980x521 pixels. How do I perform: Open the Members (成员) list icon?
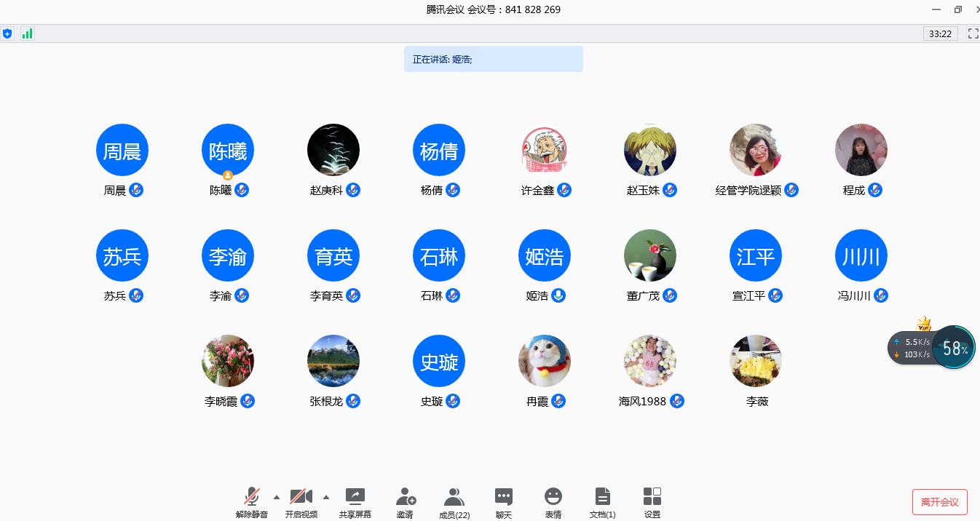(x=454, y=497)
